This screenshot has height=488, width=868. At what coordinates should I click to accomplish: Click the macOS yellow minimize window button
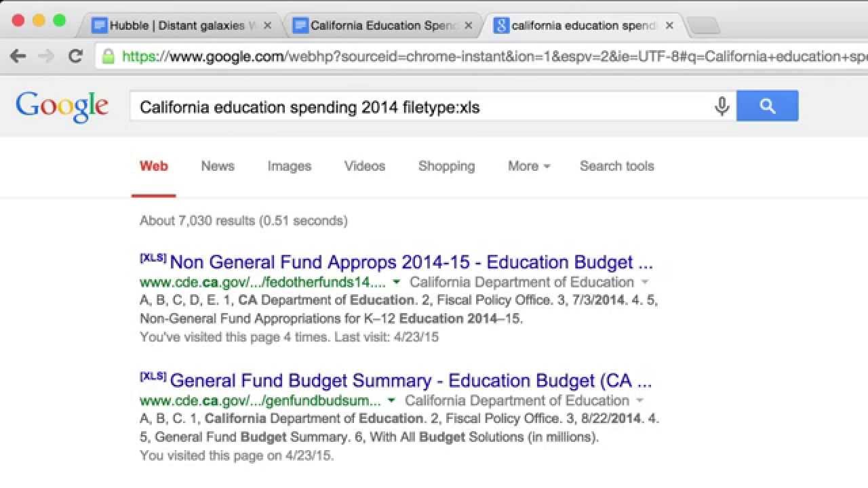[x=39, y=20]
